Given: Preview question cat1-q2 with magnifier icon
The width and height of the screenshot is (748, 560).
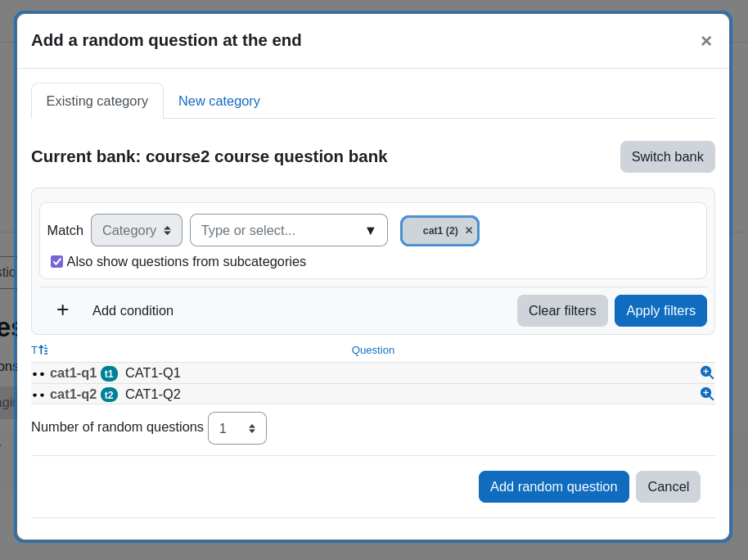Looking at the screenshot, I should coord(706,394).
